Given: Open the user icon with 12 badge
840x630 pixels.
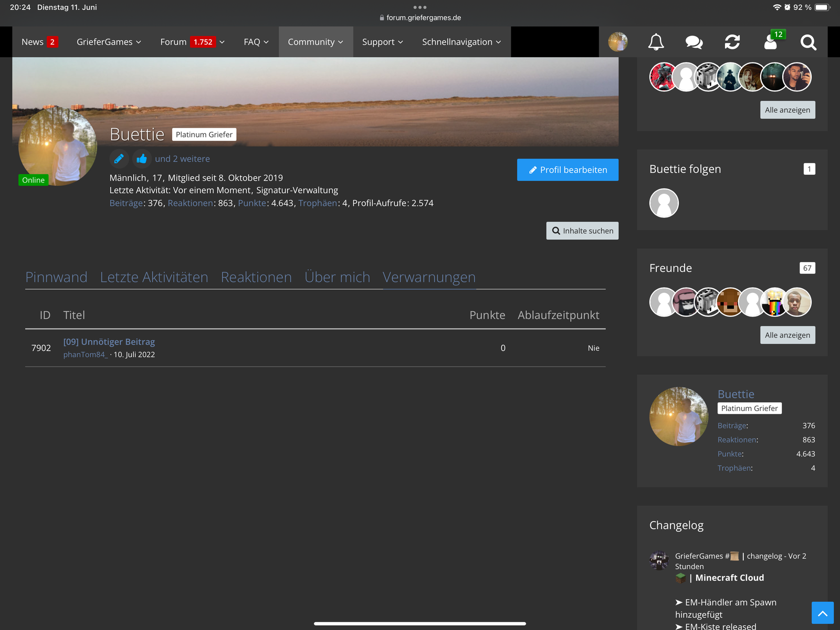Looking at the screenshot, I should click(x=771, y=41).
